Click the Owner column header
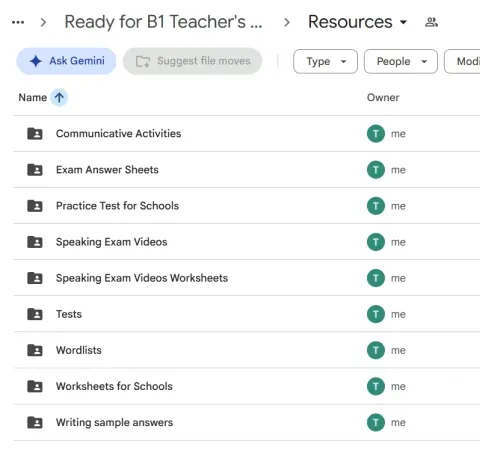The image size is (480, 473). click(383, 98)
